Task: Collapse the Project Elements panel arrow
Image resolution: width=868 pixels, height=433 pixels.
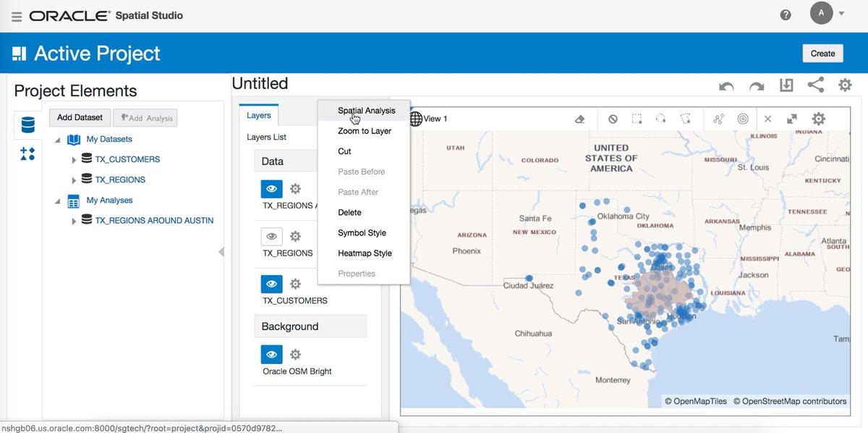Action: (221, 252)
